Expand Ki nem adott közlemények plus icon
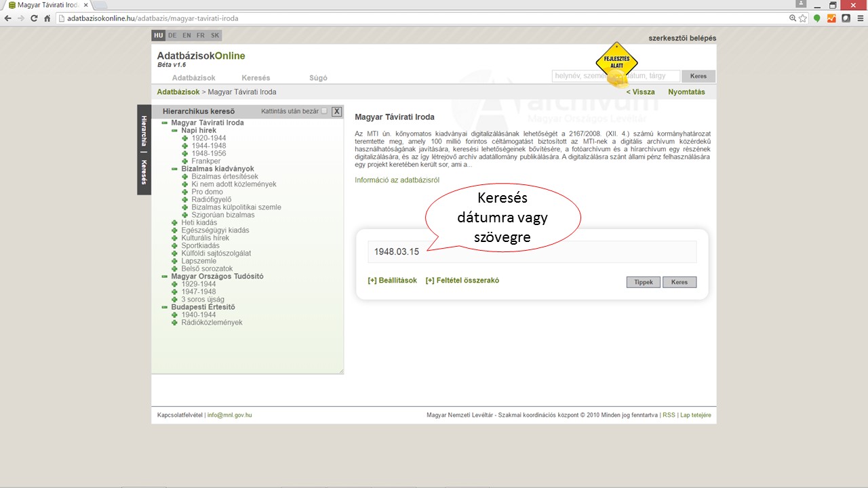868x488 pixels. coord(184,184)
